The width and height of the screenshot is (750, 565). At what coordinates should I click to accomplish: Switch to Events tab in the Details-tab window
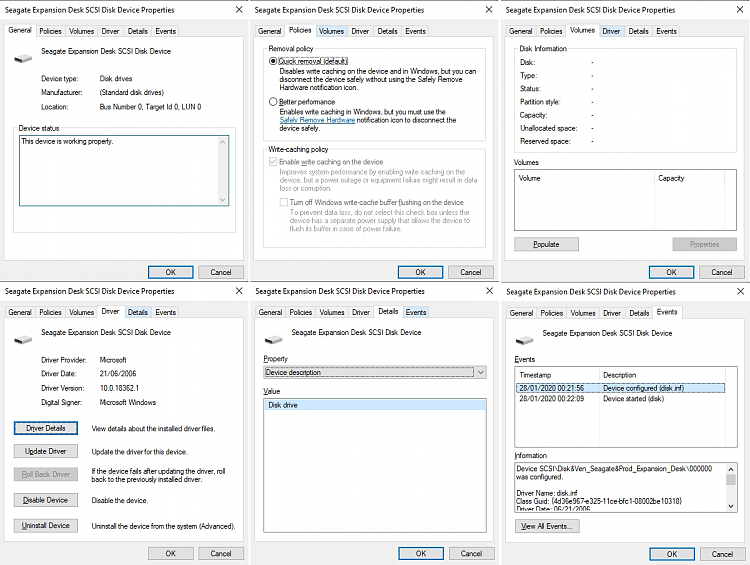click(x=416, y=312)
